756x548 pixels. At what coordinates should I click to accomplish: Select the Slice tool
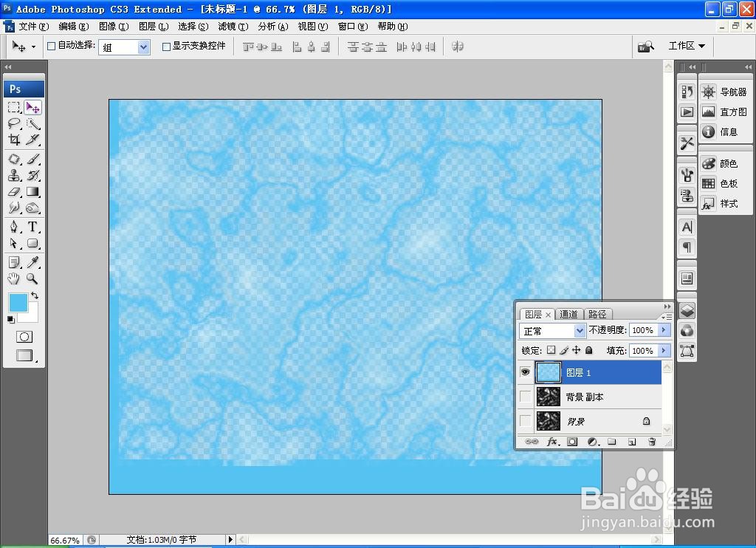tap(32, 140)
